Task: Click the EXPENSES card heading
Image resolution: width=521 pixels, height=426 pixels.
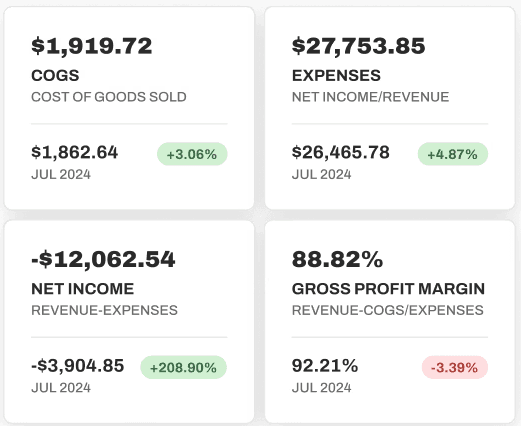Action: (336, 75)
